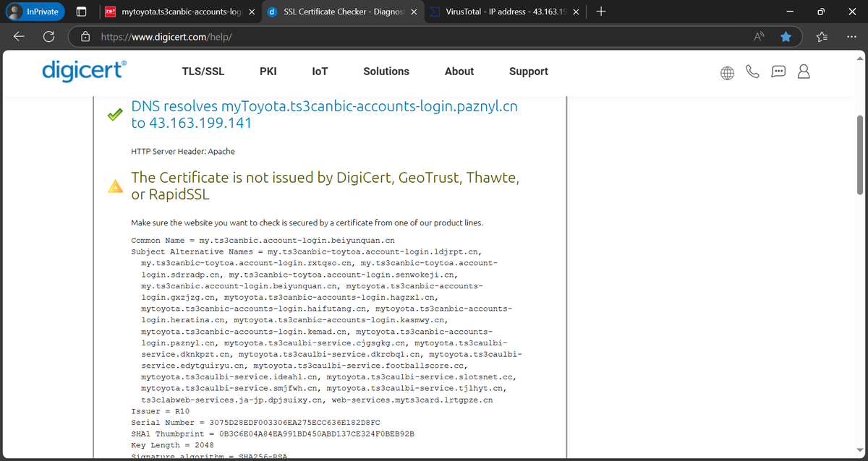Open the IoT menu
868x461 pixels.
pyautogui.click(x=320, y=72)
